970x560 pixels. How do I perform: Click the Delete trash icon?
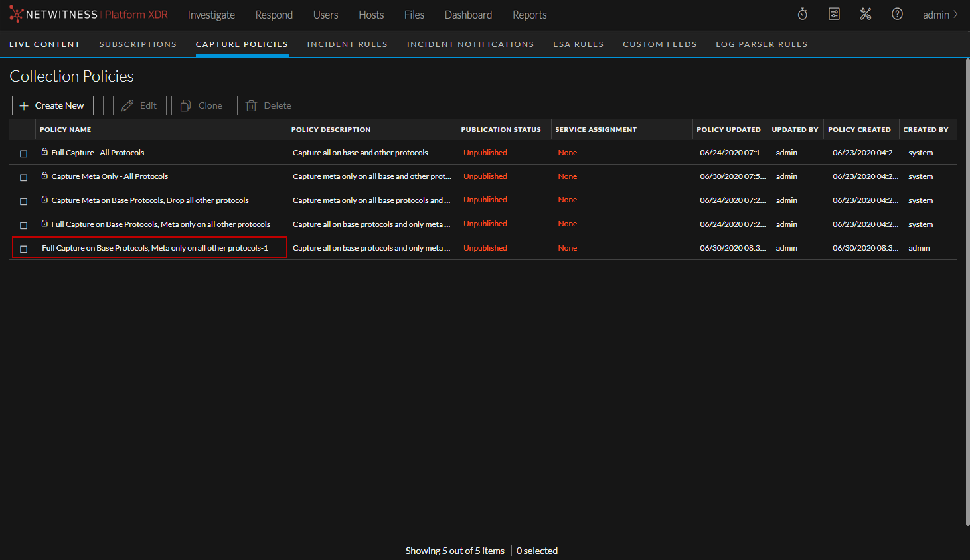click(x=269, y=105)
